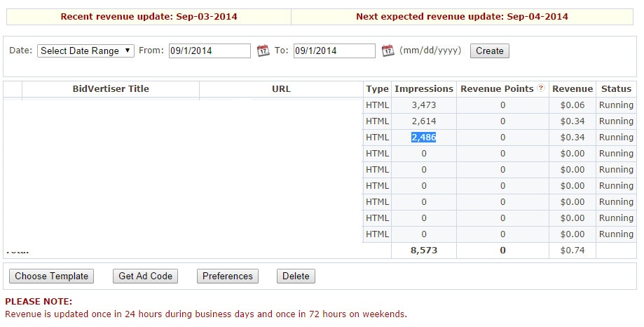Open Preferences for the selected ad
This screenshot has height=327, width=644.
pyautogui.click(x=228, y=276)
